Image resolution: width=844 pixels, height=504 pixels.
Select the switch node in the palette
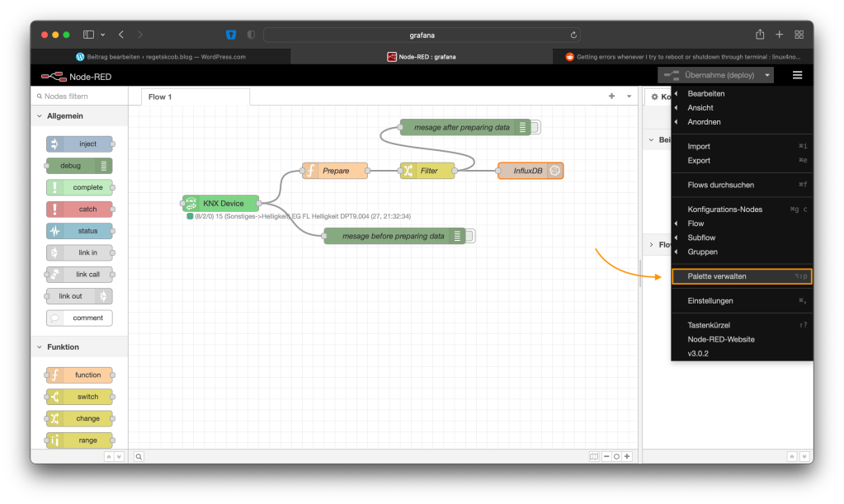[x=78, y=396]
